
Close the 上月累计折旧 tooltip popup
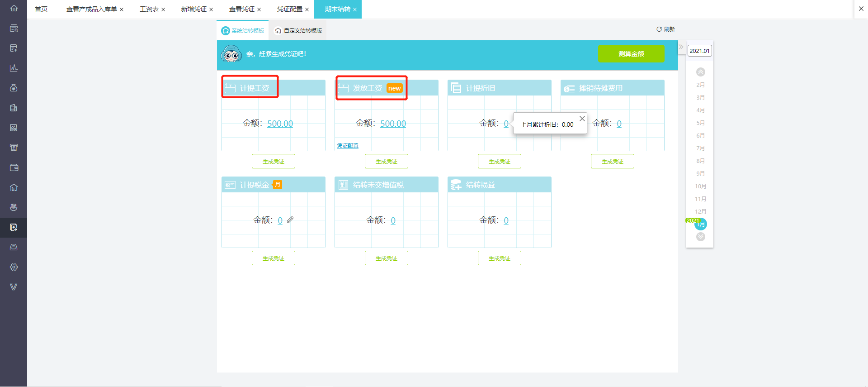(582, 119)
